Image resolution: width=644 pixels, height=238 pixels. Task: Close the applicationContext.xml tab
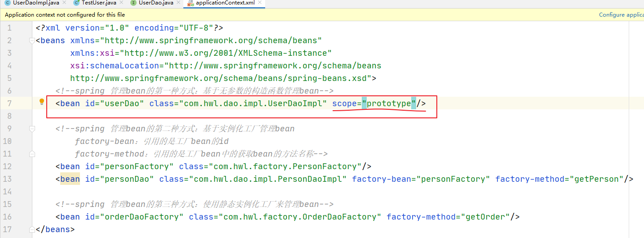point(260,3)
